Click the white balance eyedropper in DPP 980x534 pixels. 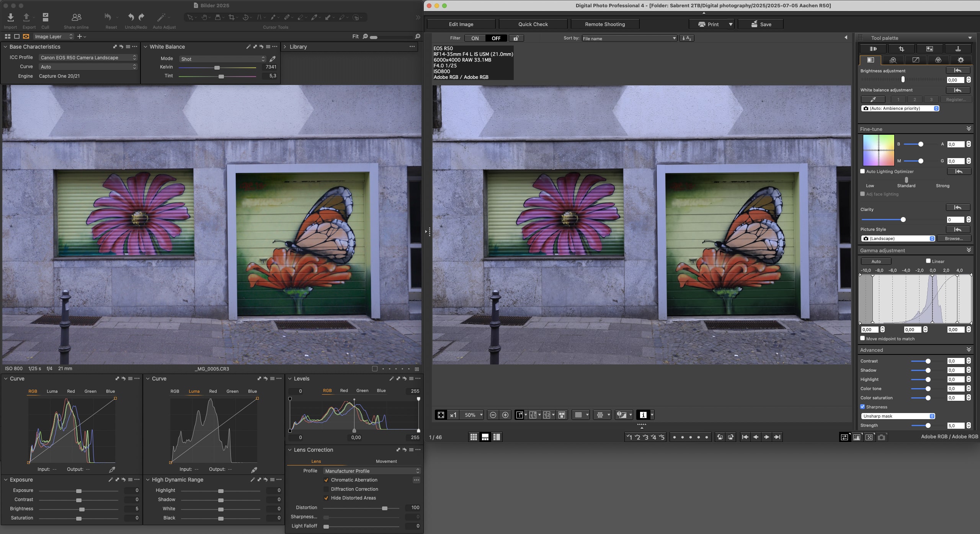[873, 100]
